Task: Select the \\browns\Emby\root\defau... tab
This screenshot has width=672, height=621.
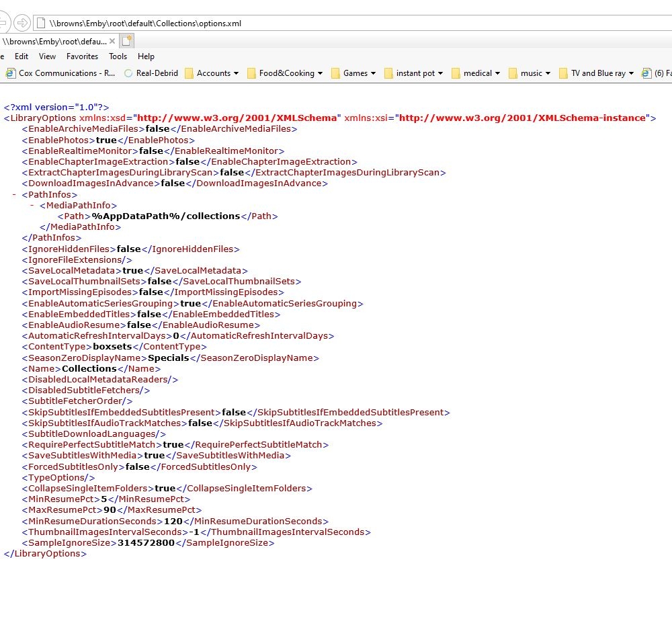Action: click(54, 42)
